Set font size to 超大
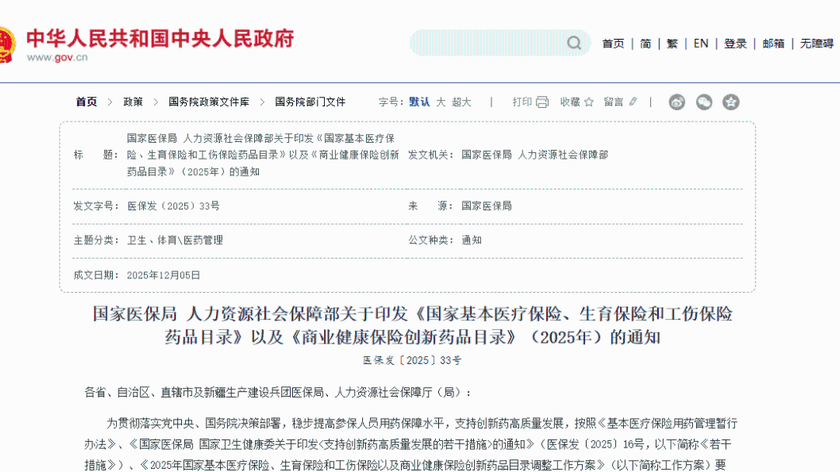 tap(461, 102)
